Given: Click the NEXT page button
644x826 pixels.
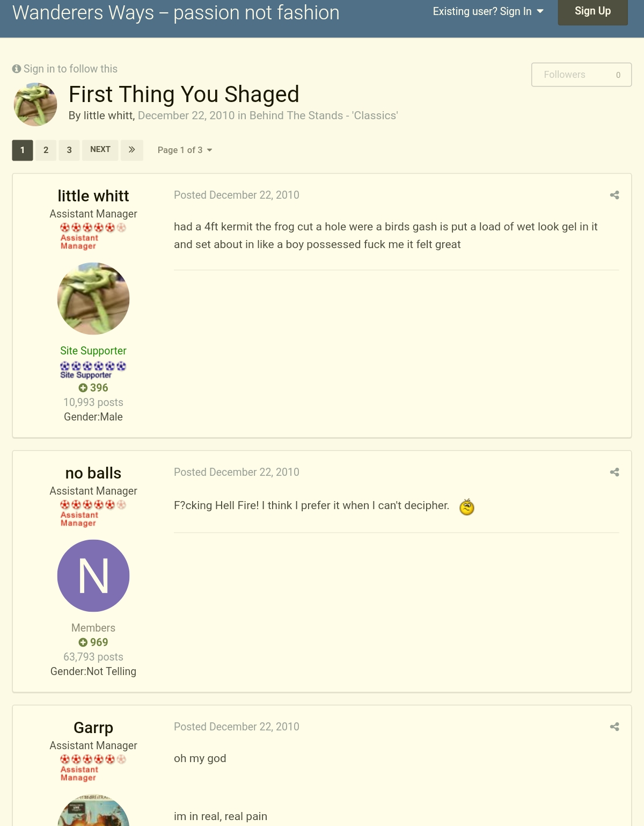Looking at the screenshot, I should tap(100, 150).
